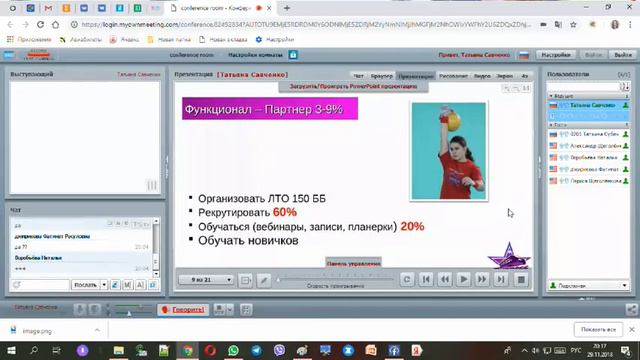
Task: Click the users search input field
Action: (583, 86)
